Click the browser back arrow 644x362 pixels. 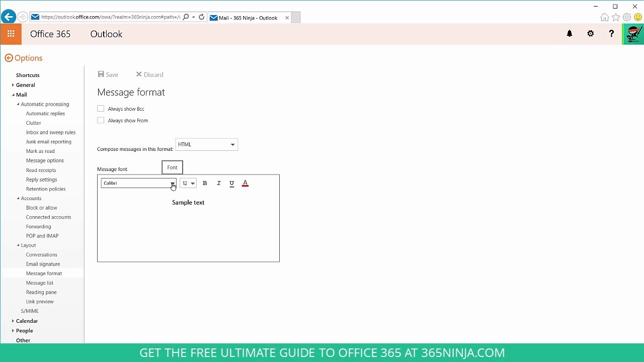(x=8, y=17)
